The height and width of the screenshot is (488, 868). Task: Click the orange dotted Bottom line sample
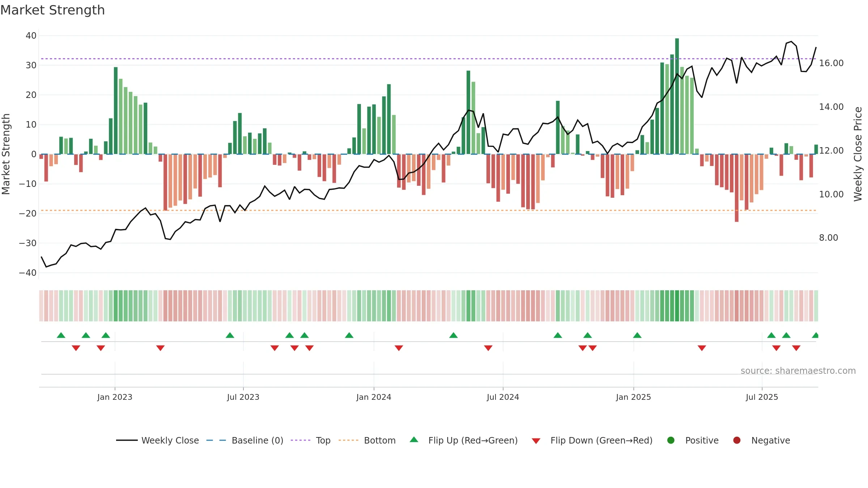(x=349, y=440)
